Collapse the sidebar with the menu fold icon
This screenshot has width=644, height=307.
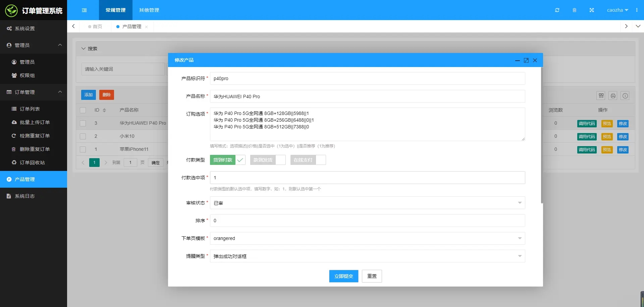pyautogui.click(x=84, y=10)
